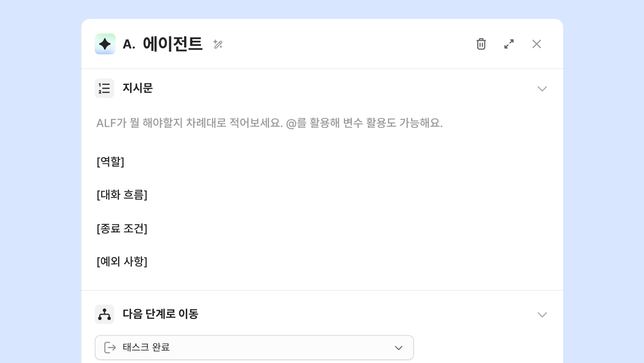The height and width of the screenshot is (363, 644).
Task: Click the ALF instruction placeholder text
Action: [269, 123]
